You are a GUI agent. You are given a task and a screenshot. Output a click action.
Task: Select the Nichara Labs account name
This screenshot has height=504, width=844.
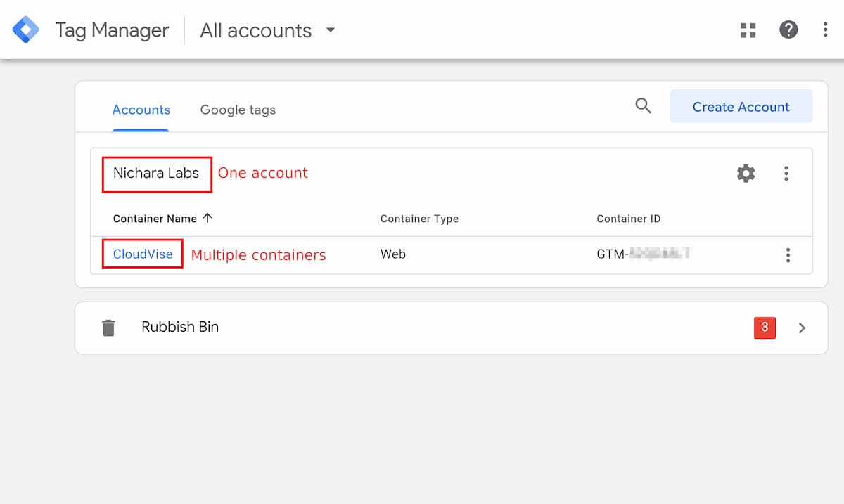pyautogui.click(x=156, y=173)
